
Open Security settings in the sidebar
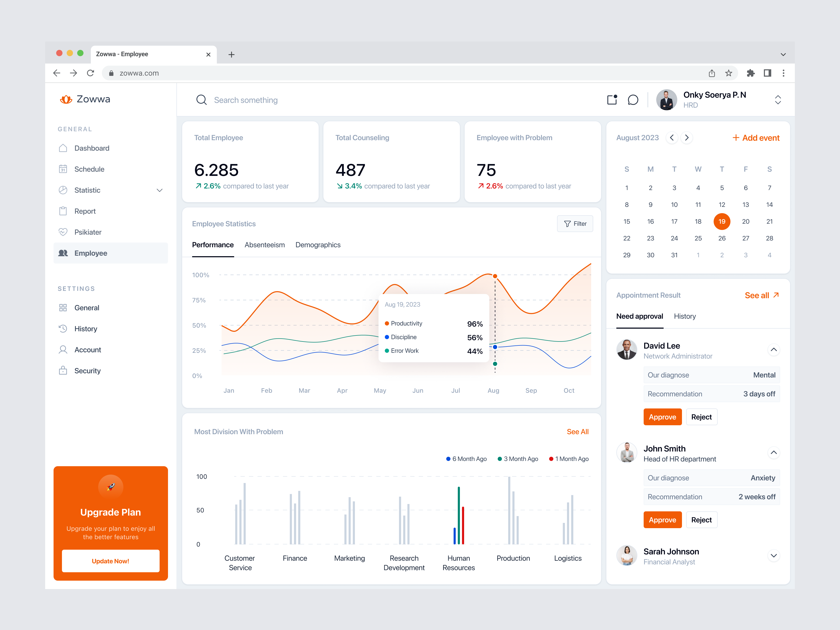point(87,371)
